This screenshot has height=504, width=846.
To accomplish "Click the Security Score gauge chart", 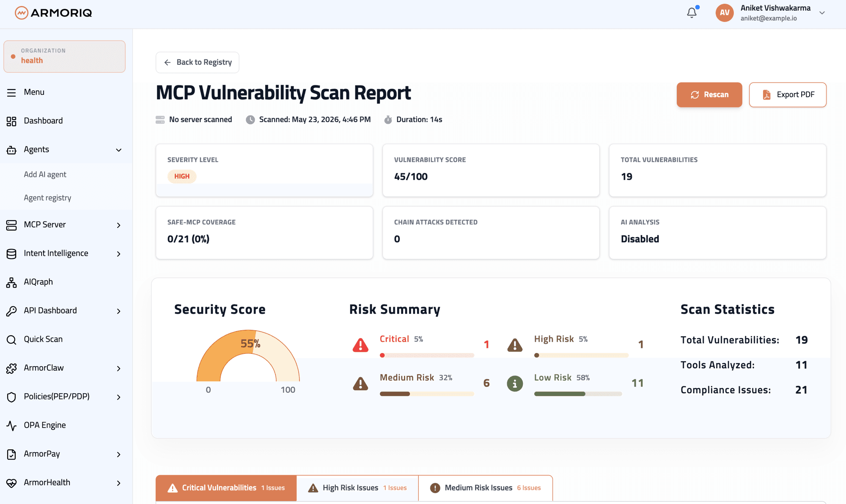I will [248, 356].
